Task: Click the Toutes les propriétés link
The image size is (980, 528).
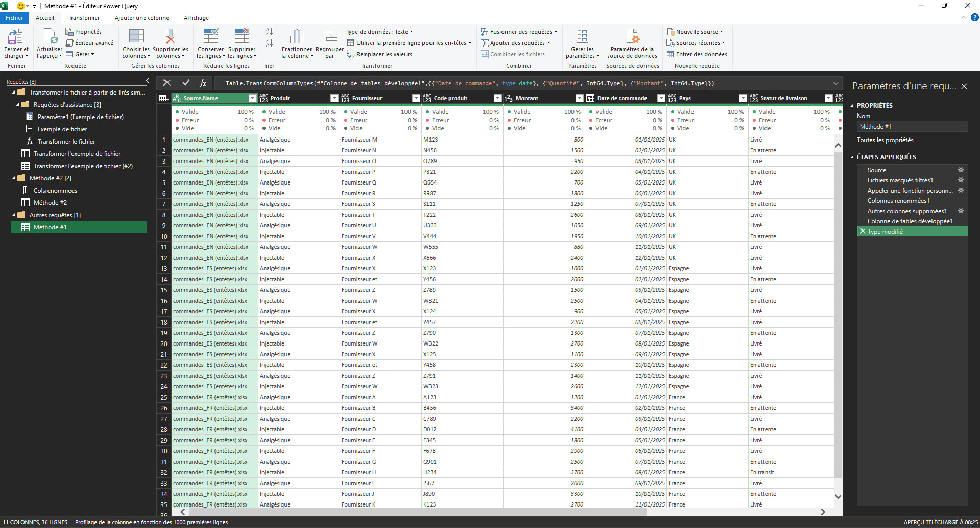Action: [885, 140]
